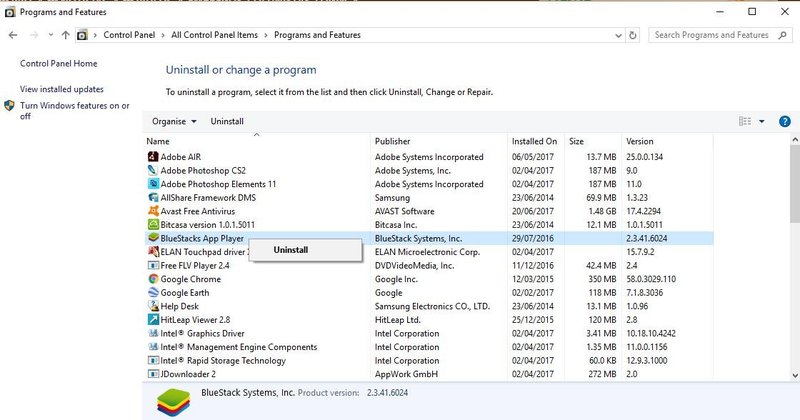
Task: Click the Uninstall toolbar button
Action: pyautogui.click(x=227, y=121)
